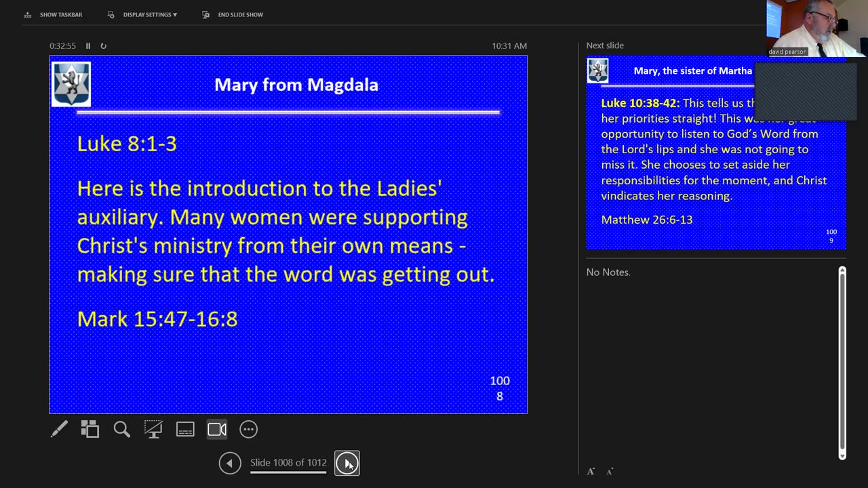Click Mark 15:47-16:8 reference

coord(157,319)
